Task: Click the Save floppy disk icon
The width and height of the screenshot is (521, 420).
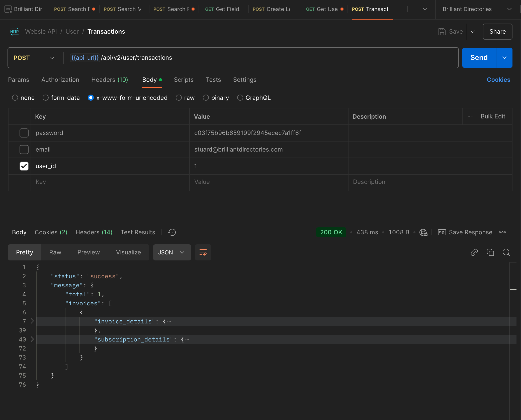Action: 442,32
